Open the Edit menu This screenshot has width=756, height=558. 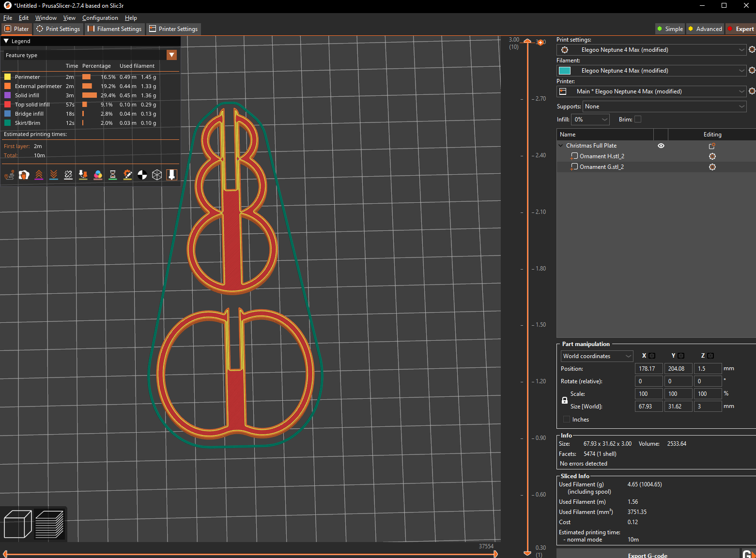pos(24,18)
